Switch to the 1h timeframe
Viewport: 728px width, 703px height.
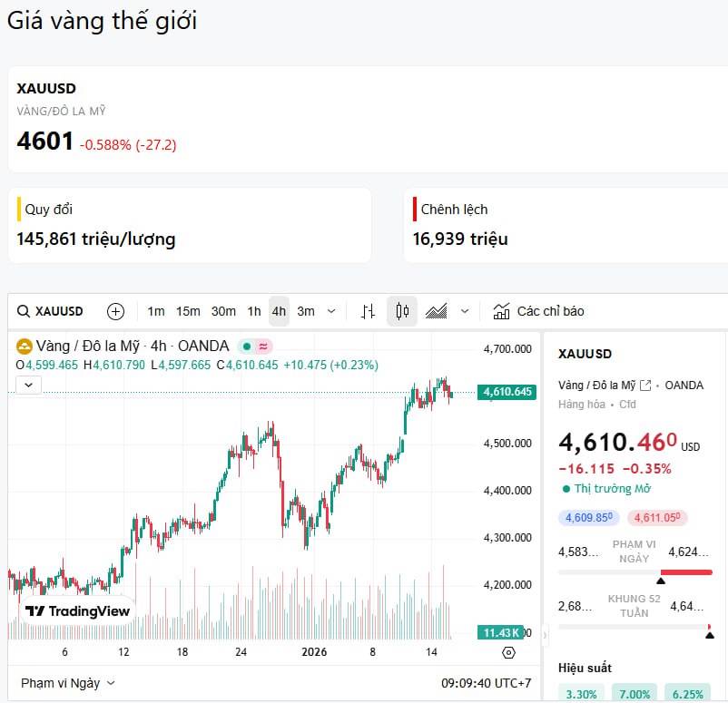(x=254, y=310)
